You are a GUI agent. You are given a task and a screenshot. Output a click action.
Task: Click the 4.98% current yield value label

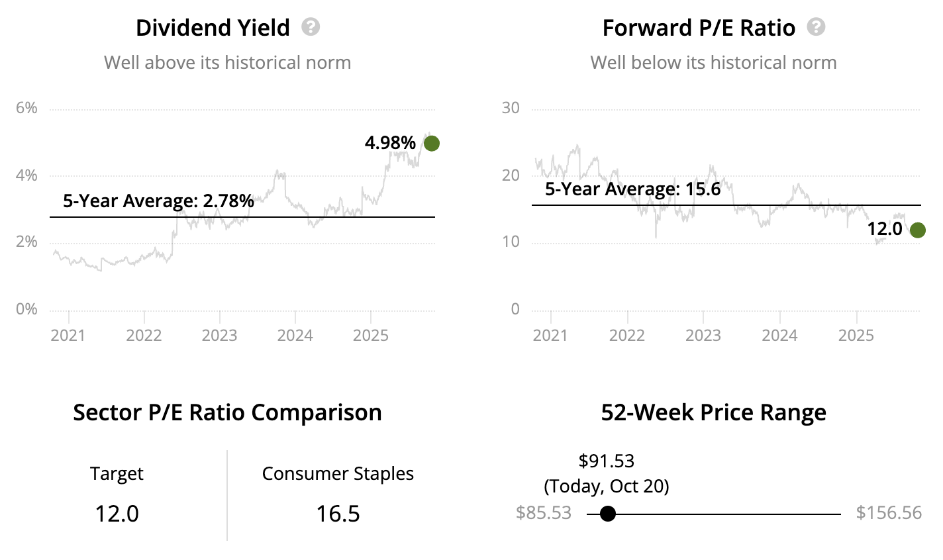(390, 143)
